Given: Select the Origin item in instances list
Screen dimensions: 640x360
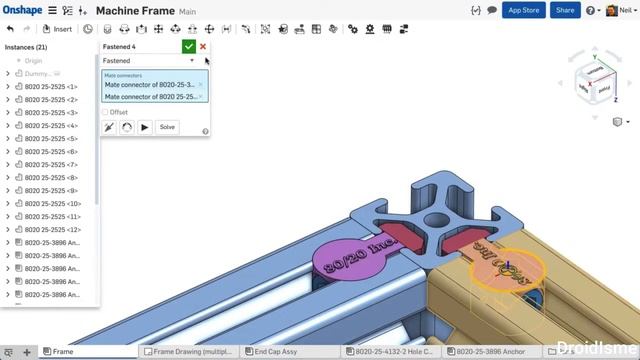Looking at the screenshot, I should [x=33, y=60].
